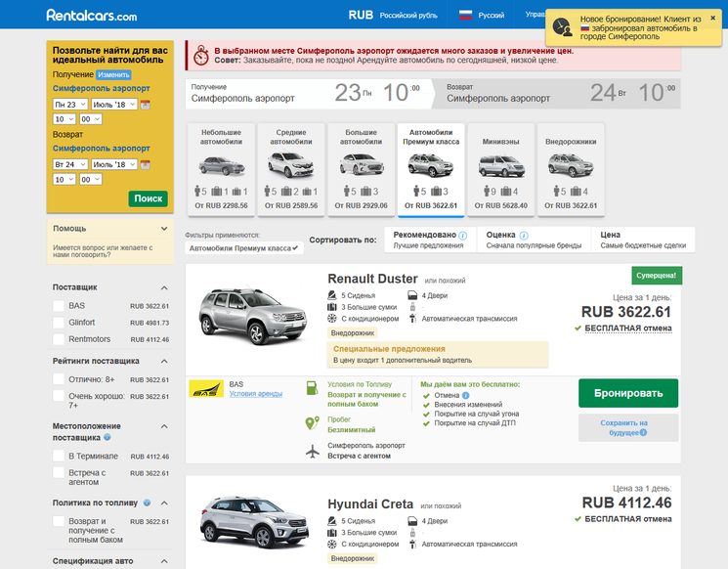728x569 pixels.
Task: Click the green Поиск button
Action: point(149,198)
